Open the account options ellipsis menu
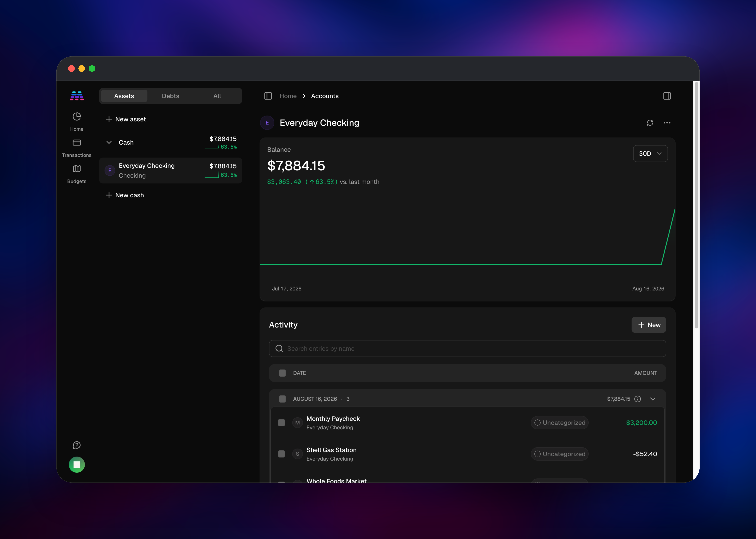The width and height of the screenshot is (756, 539). tap(667, 123)
